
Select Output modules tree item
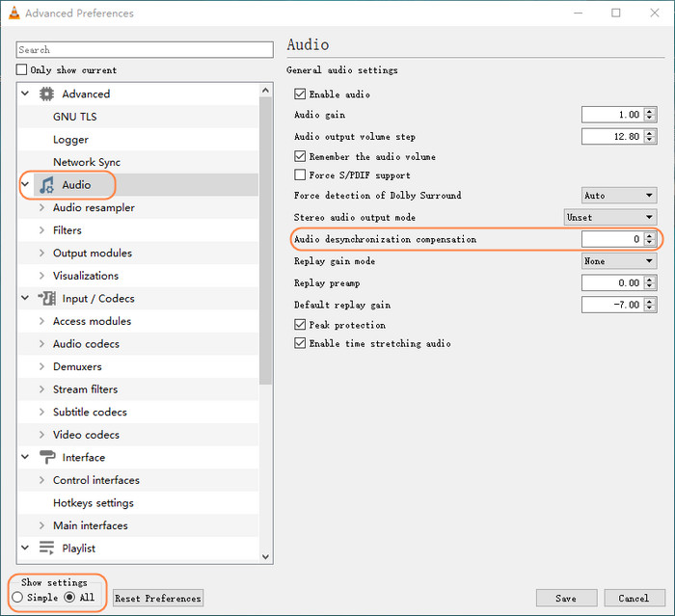pyautogui.click(x=93, y=253)
